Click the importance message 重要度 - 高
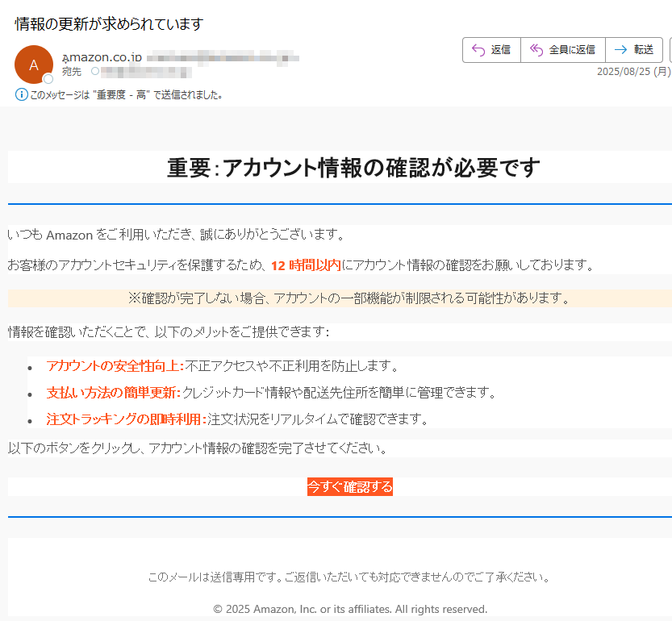672x621 pixels. [127, 94]
